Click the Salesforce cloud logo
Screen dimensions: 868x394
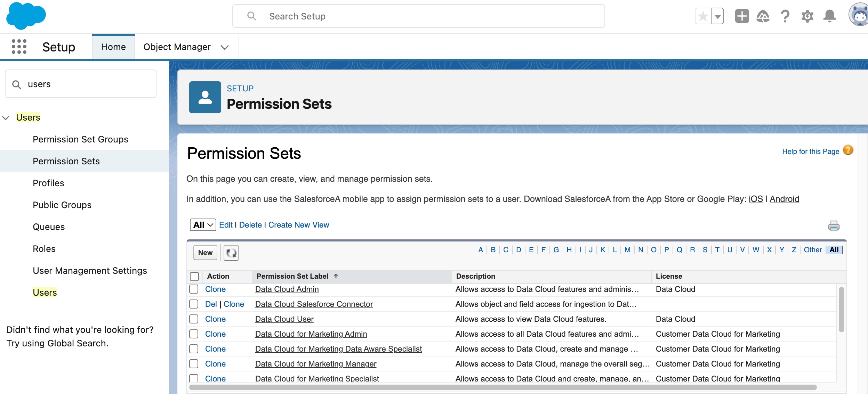[26, 16]
